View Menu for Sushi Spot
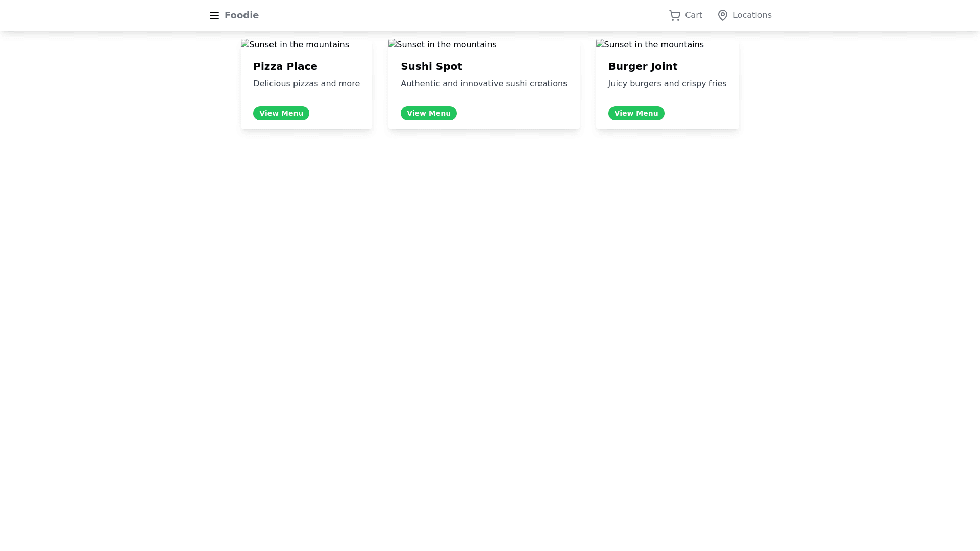The height and width of the screenshot is (551, 980). tap(428, 113)
